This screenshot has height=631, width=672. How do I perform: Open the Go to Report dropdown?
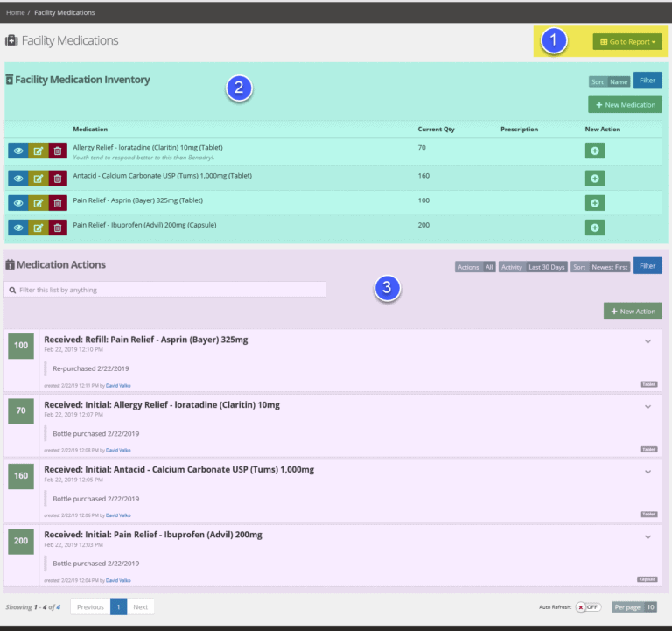627,42
